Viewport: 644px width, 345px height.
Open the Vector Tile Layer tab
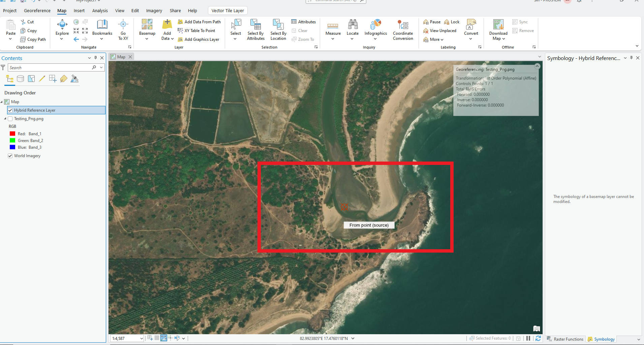pyautogui.click(x=228, y=11)
